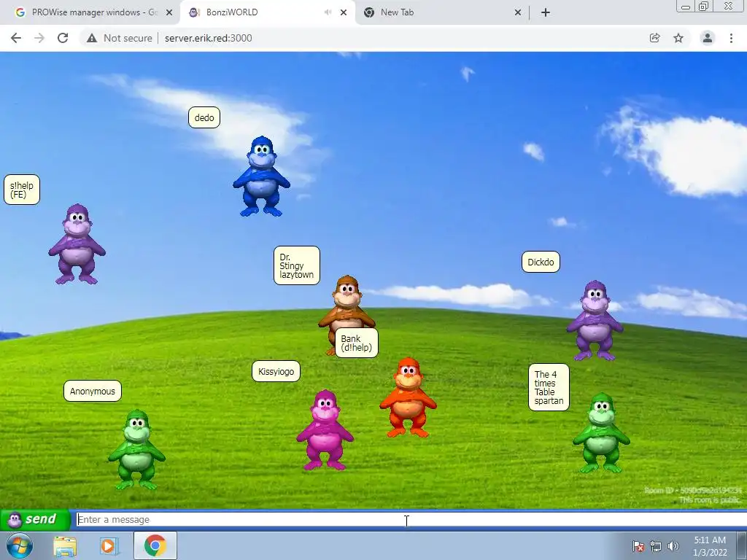Click the Anonymous name label
This screenshot has height=560, width=747.
coord(93,392)
